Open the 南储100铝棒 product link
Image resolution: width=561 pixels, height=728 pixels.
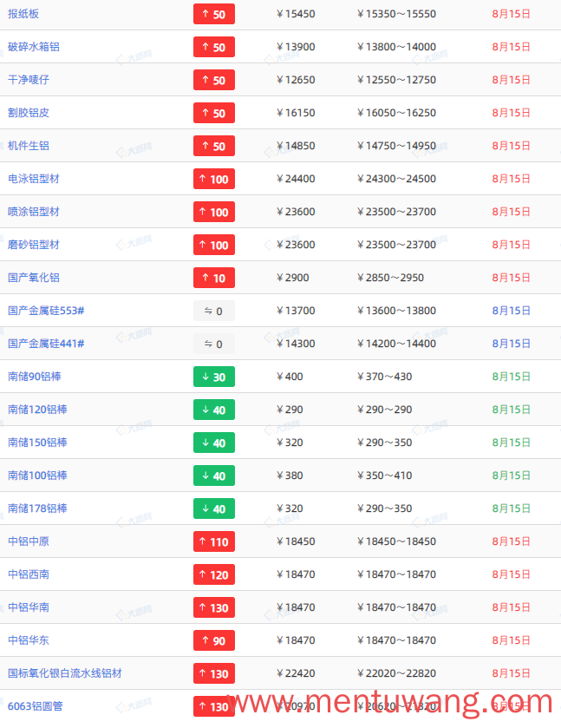[x=37, y=475]
